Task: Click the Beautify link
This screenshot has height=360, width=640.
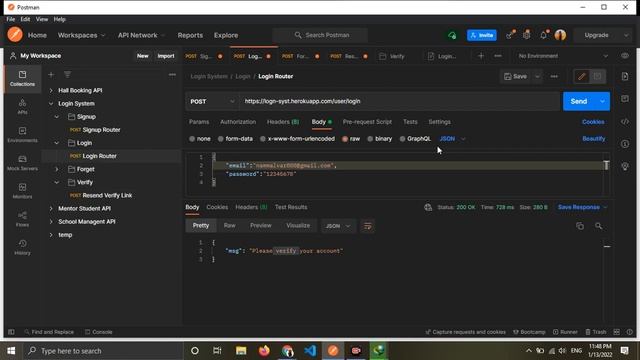Action: [x=593, y=139]
